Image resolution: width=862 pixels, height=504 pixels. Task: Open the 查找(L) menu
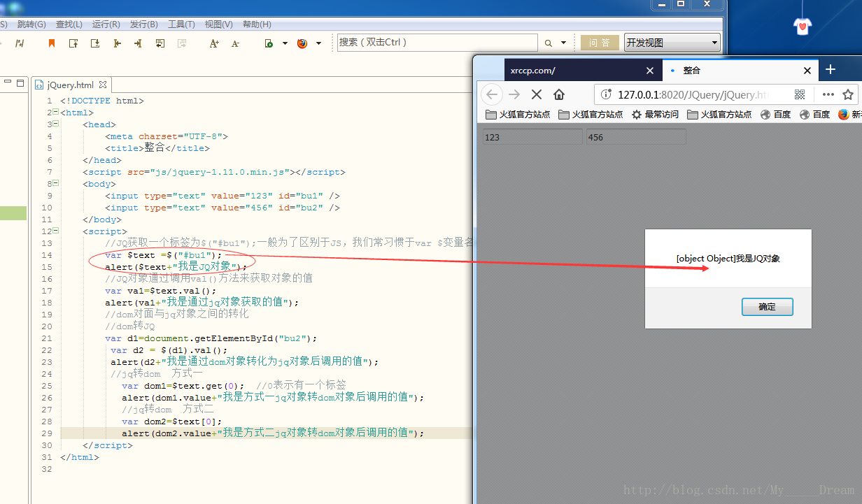(x=69, y=24)
